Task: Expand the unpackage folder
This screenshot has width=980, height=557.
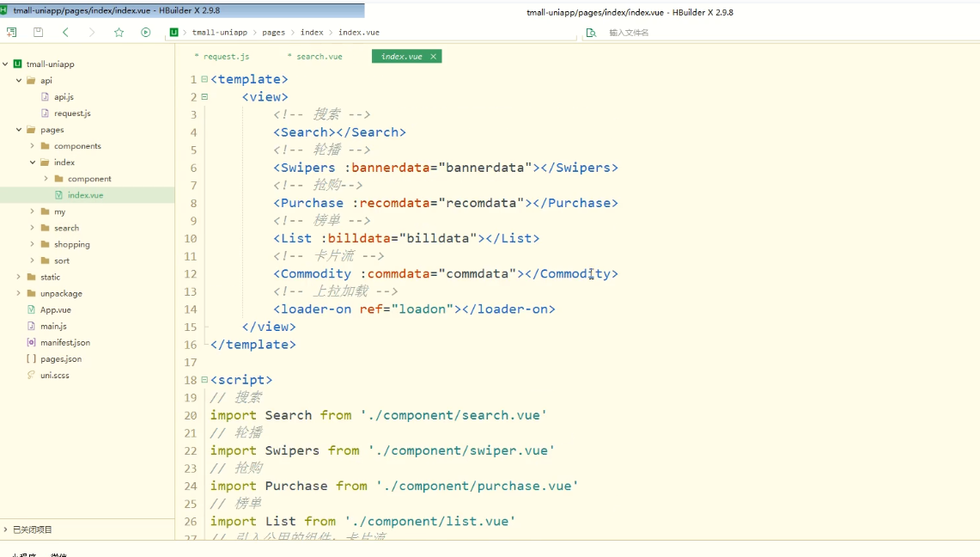Action: [19, 293]
